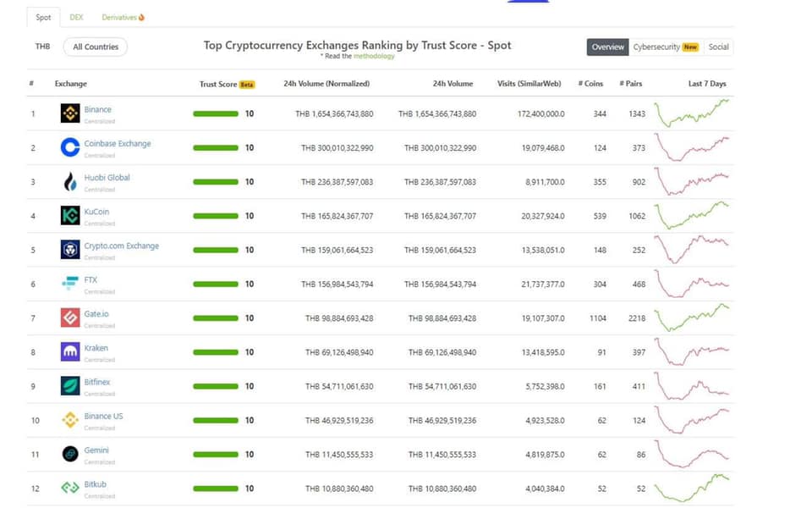Click Gate.io coins count 1104
Screen dimensions: 812x508
[x=598, y=318]
